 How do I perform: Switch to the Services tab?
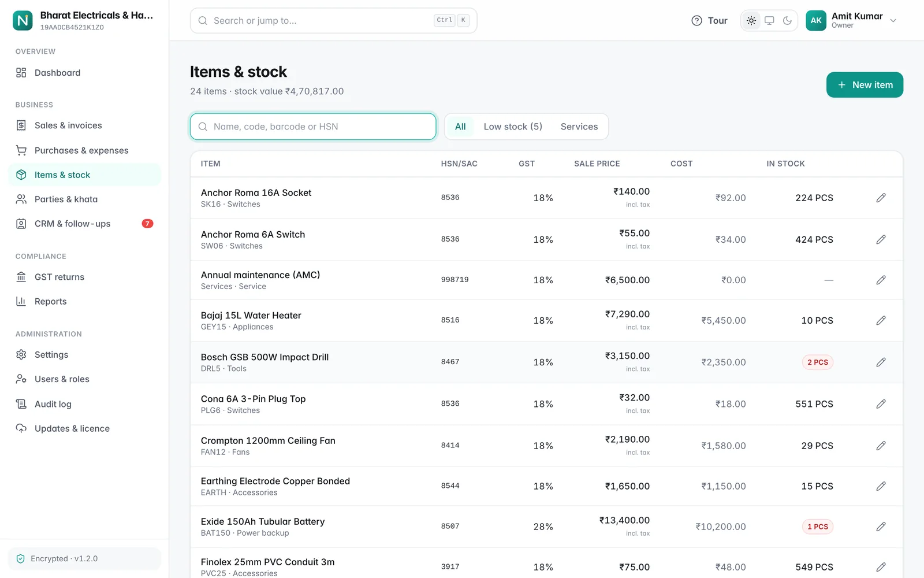click(x=579, y=127)
